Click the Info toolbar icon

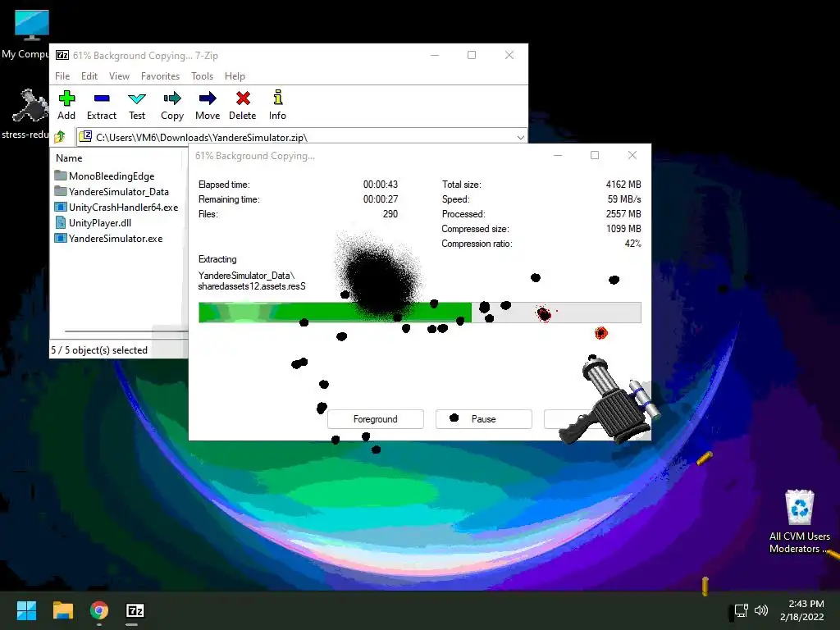pyautogui.click(x=277, y=98)
